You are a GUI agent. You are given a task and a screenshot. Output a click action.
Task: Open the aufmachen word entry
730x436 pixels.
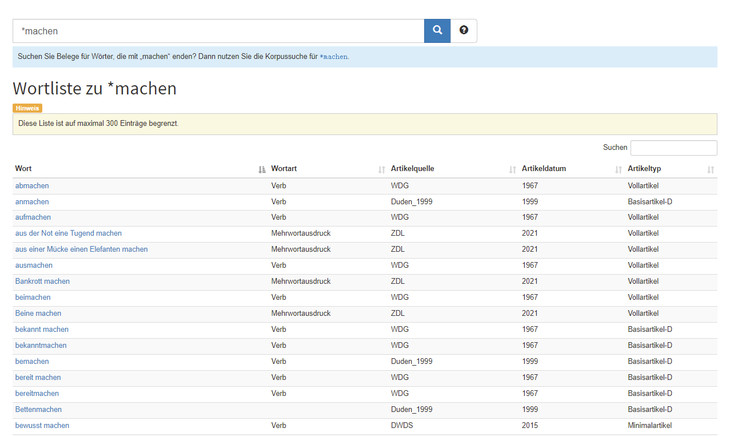click(33, 218)
